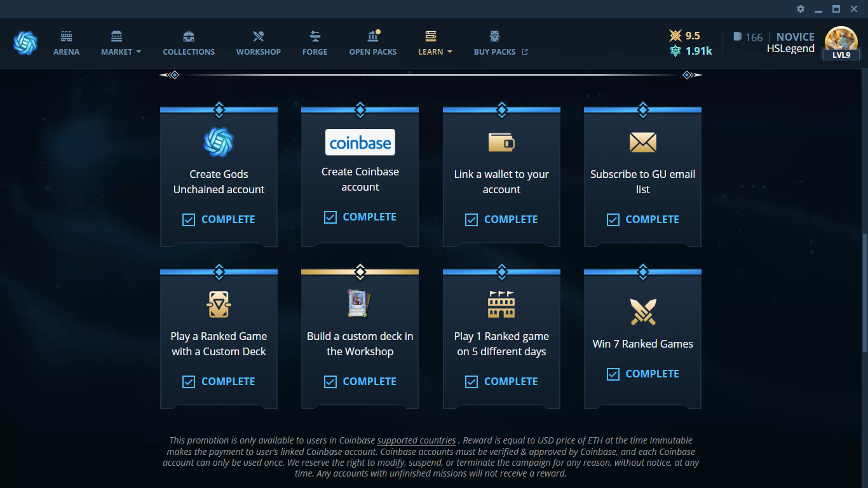
Task: Click the arena building icon on 5-days mission
Action: click(501, 304)
